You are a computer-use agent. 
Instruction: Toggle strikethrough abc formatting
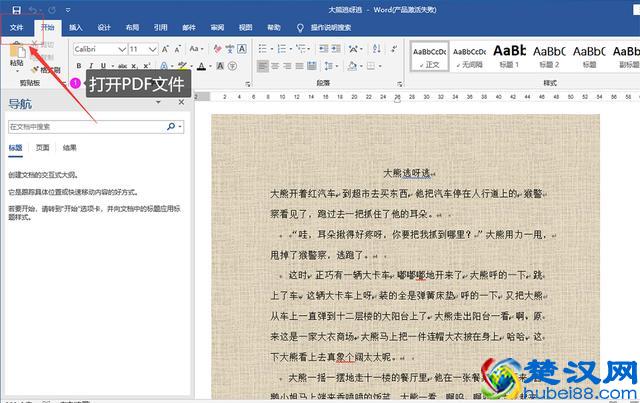point(122,66)
